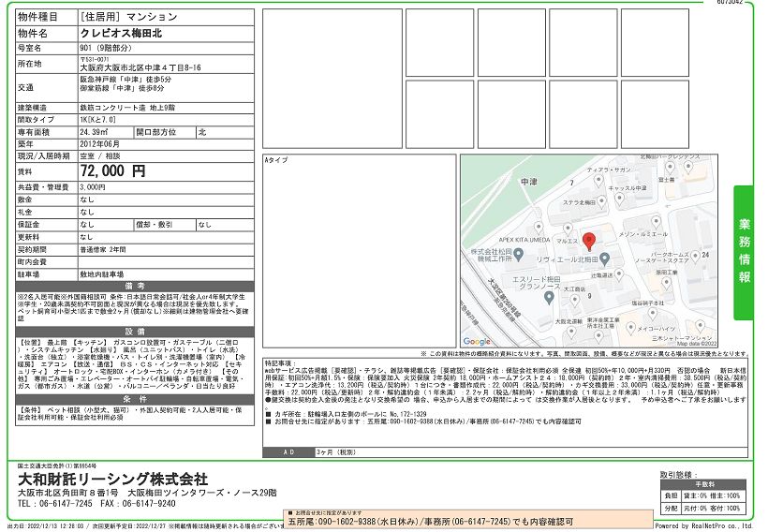Click the Powered by RealNetPro footer text

703,525
